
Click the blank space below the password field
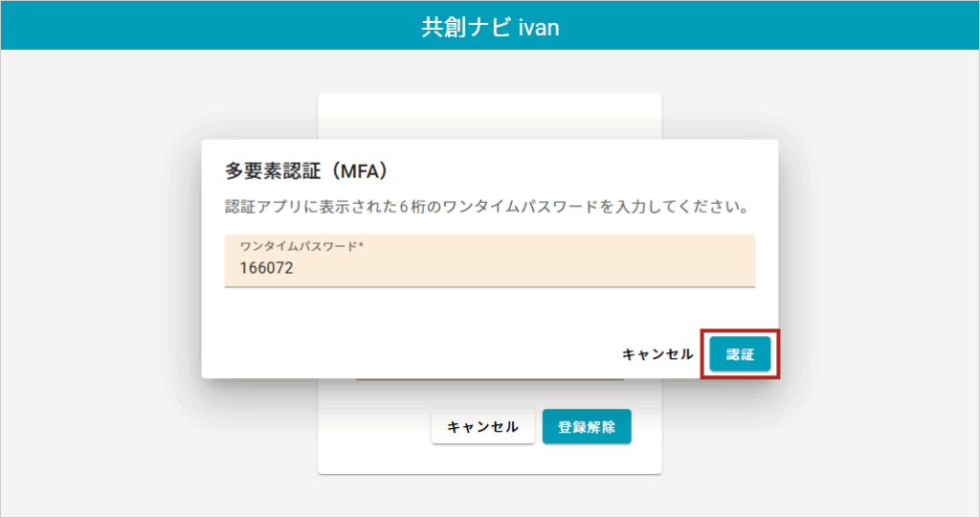pos(431,311)
